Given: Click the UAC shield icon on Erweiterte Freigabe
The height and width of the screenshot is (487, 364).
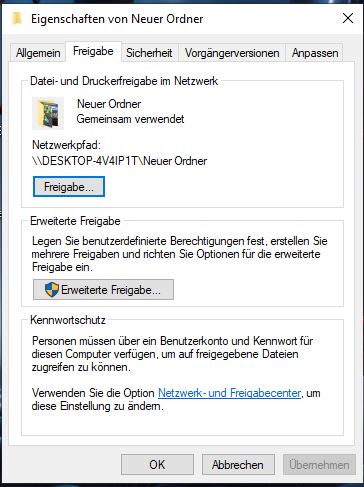Looking at the screenshot, I should [52, 289].
